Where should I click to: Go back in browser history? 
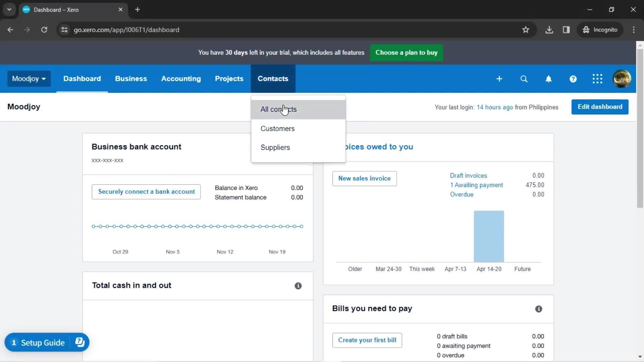pyautogui.click(x=10, y=30)
